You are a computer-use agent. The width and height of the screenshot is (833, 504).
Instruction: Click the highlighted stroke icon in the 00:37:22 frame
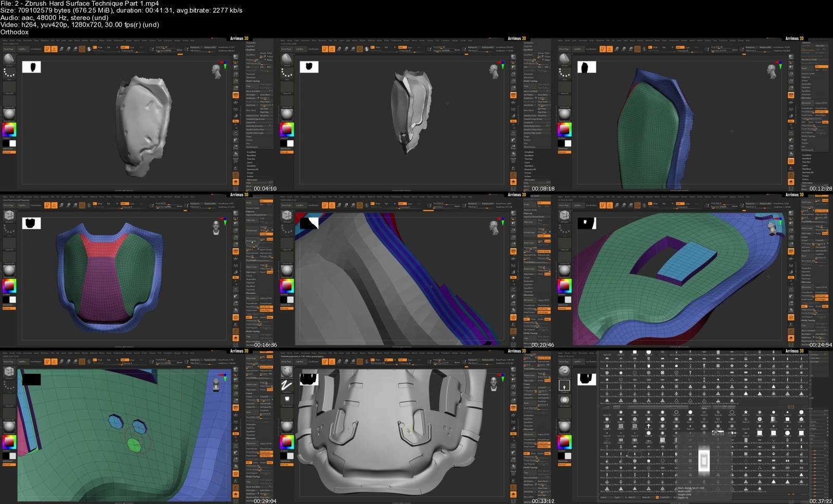pos(564,386)
